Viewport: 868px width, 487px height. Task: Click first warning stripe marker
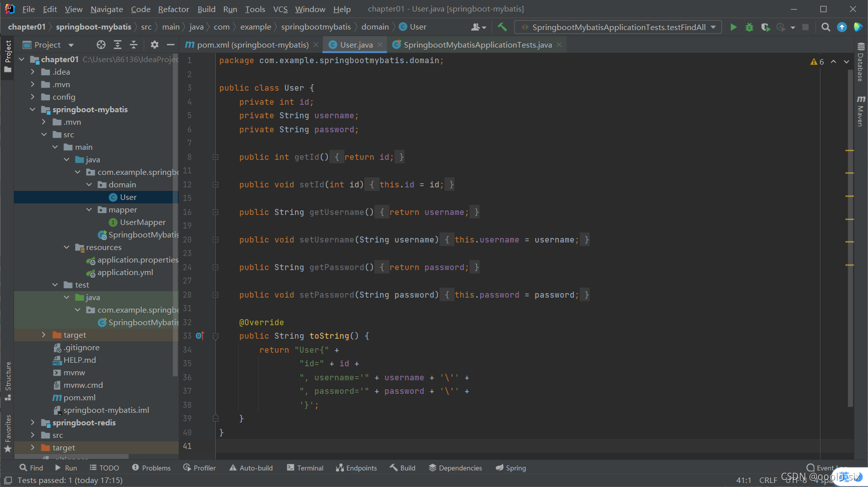click(x=849, y=150)
